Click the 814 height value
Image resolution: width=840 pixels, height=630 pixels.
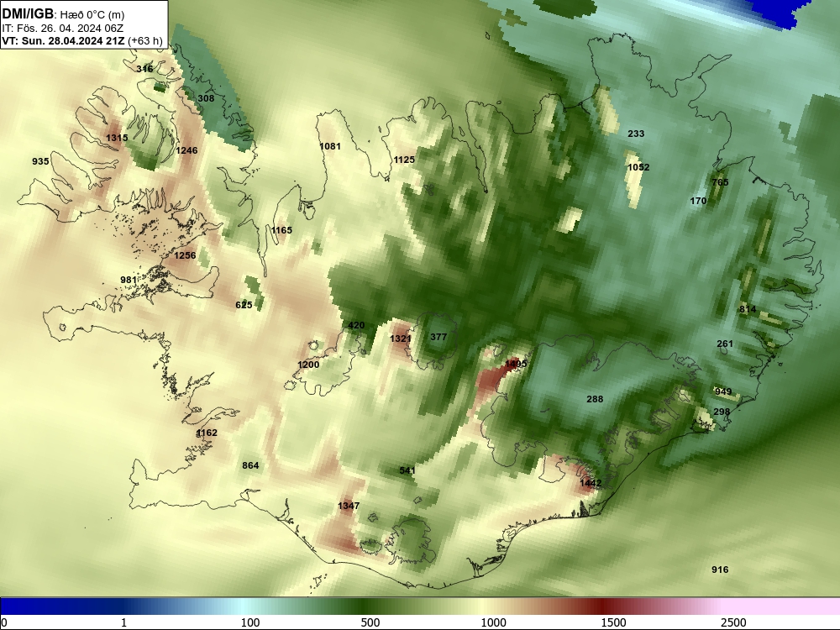click(748, 309)
